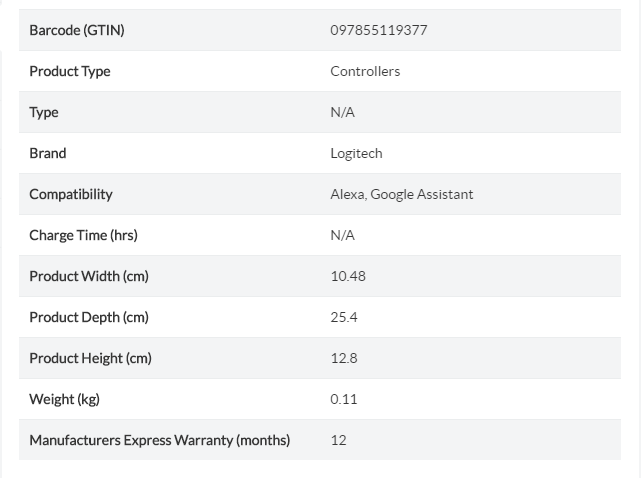Viewport: 642px width, 478px height.
Task: Click the Product Type label
Action: coord(70,71)
